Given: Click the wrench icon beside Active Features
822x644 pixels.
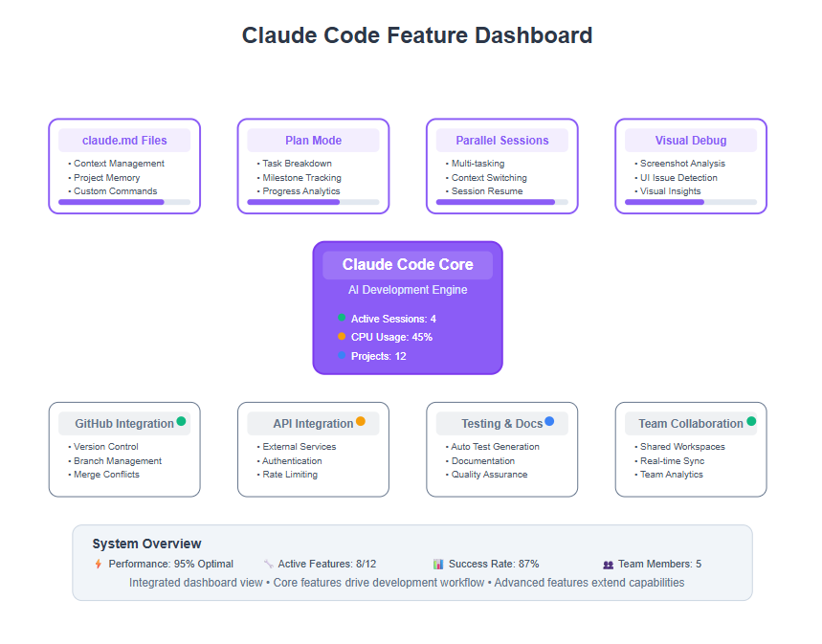Looking at the screenshot, I should point(269,564).
